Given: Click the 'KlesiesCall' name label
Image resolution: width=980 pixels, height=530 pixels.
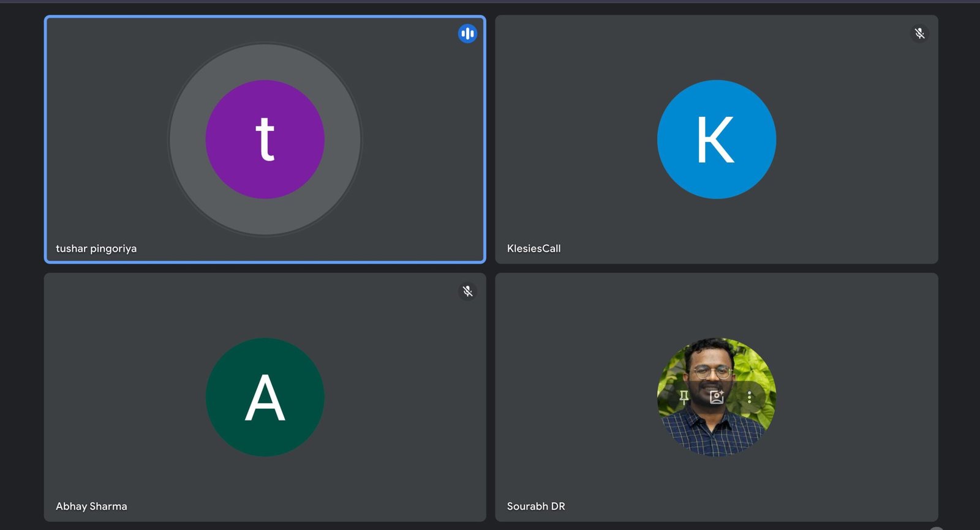Looking at the screenshot, I should coord(533,248).
